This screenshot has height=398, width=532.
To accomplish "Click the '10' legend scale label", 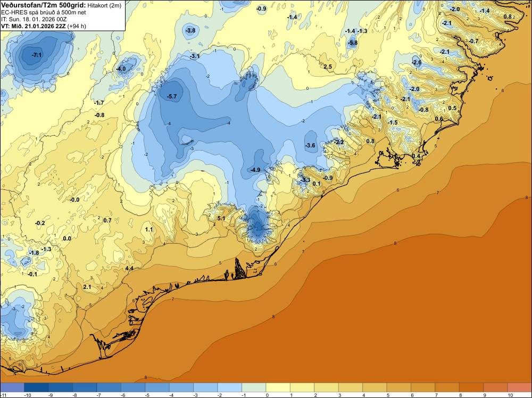I will point(511,395).
